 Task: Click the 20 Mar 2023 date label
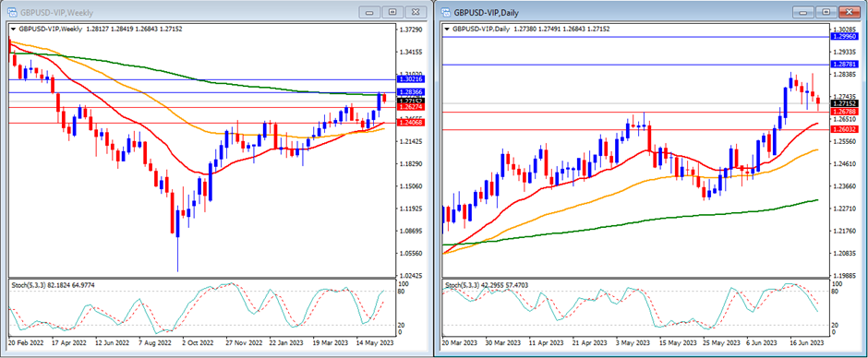[x=459, y=343]
